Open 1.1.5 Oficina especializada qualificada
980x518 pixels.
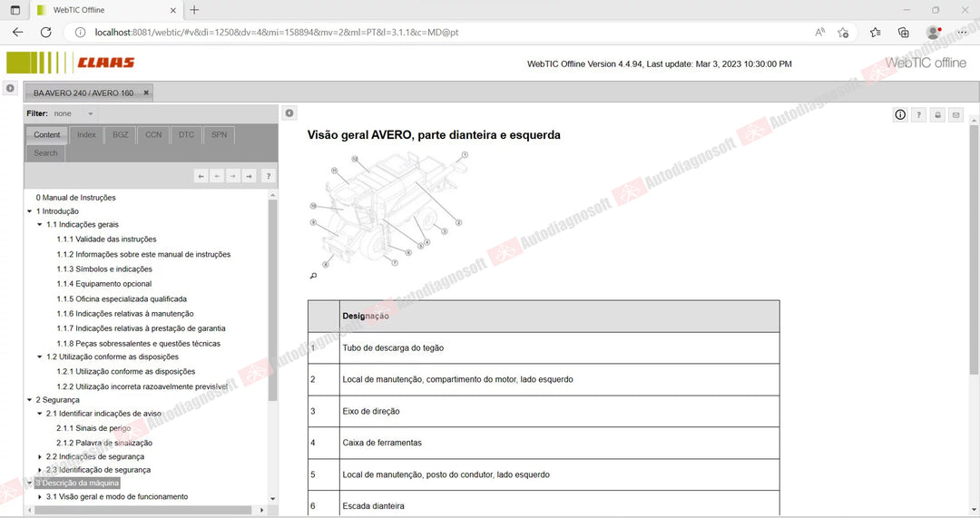coord(122,298)
